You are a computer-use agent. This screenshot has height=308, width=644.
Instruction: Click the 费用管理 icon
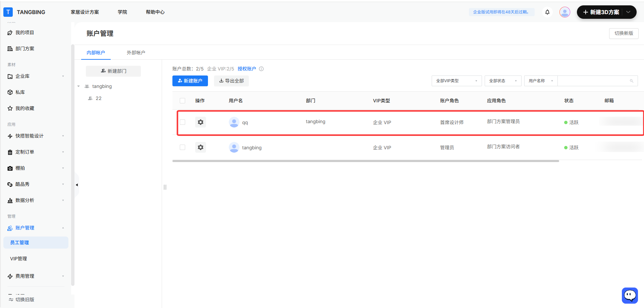click(10, 276)
